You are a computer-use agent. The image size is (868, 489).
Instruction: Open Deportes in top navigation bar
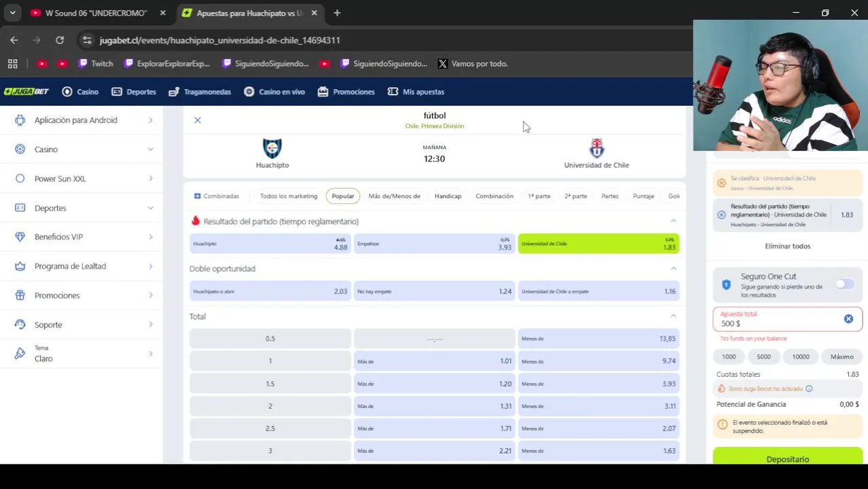coord(134,92)
